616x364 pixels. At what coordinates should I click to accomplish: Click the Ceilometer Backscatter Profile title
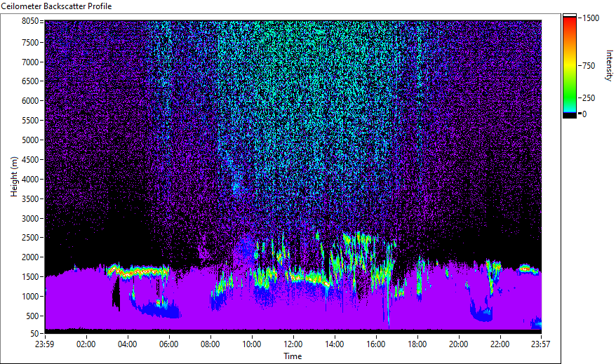coord(56,6)
